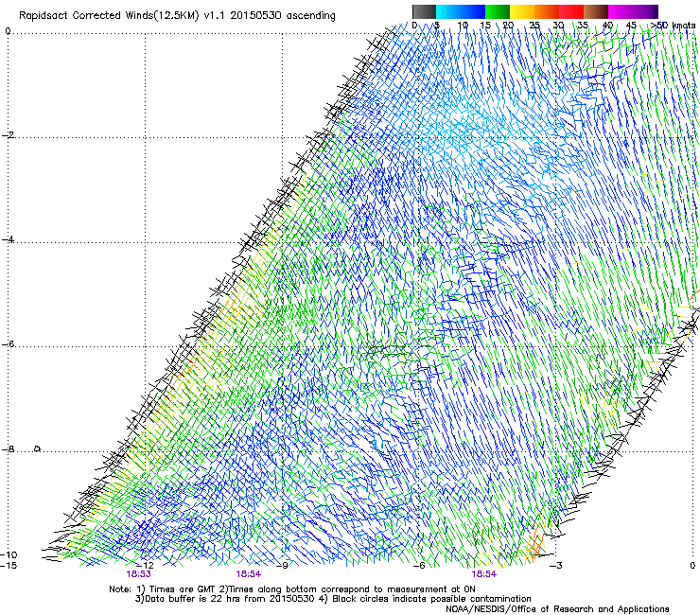
Task: Click the 'Rapidscat Corrected Winds(12.5KM)' title text
Action: (109, 16)
